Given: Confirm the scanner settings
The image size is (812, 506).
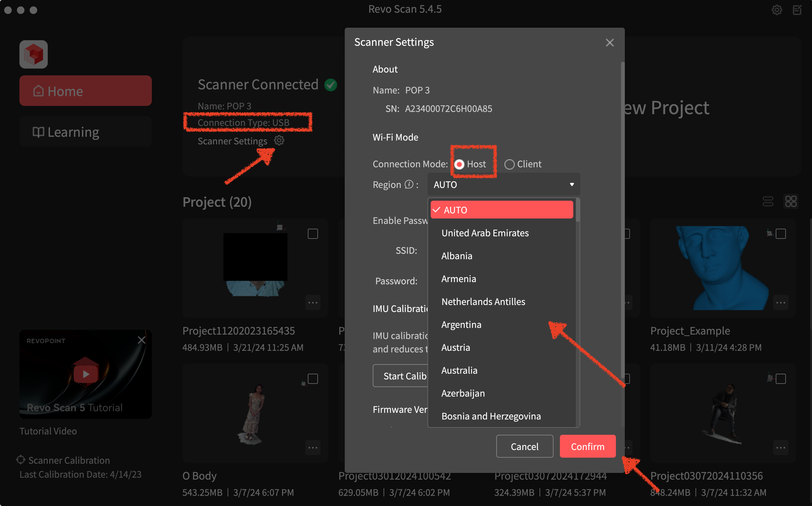Looking at the screenshot, I should (x=587, y=446).
